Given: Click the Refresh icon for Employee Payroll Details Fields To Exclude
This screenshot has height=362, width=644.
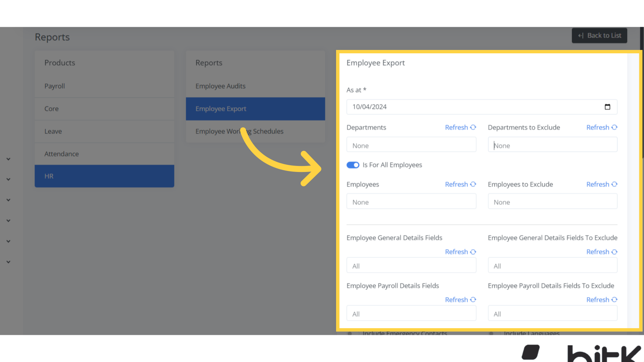Looking at the screenshot, I should coord(614,300).
